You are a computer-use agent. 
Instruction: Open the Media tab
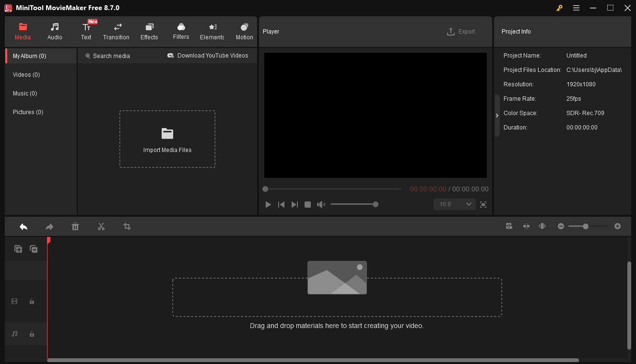[23, 32]
